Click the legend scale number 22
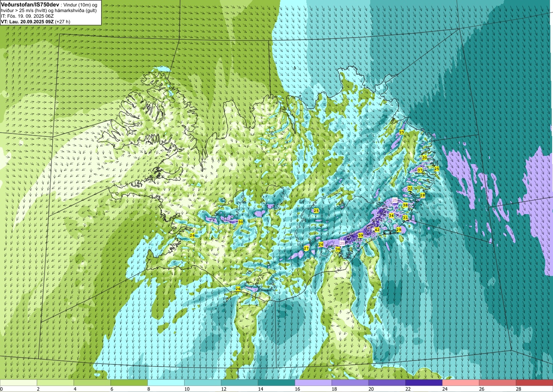The image size is (553, 392). (408, 389)
